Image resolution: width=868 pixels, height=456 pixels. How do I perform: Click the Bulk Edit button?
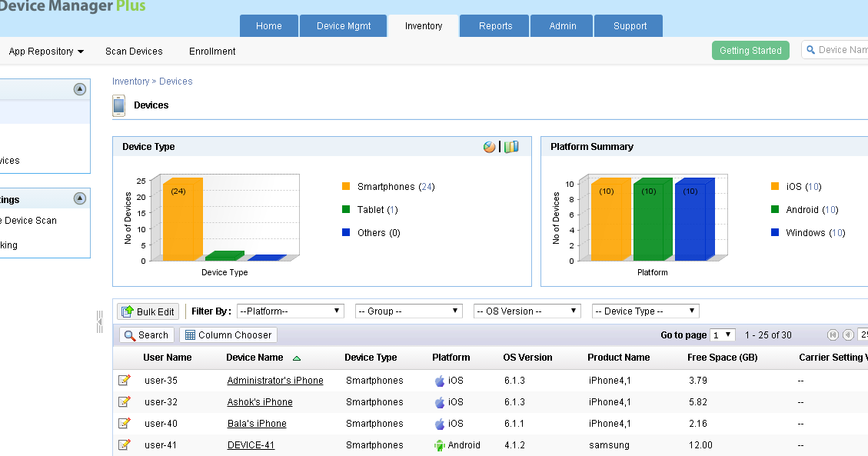(148, 311)
